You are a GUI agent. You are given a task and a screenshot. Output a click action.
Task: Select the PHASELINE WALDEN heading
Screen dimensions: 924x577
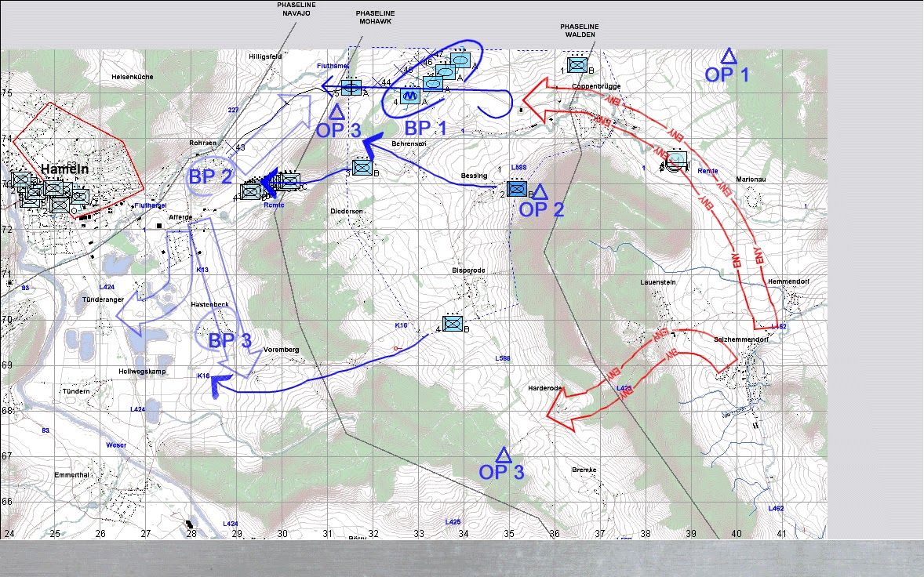click(x=580, y=31)
